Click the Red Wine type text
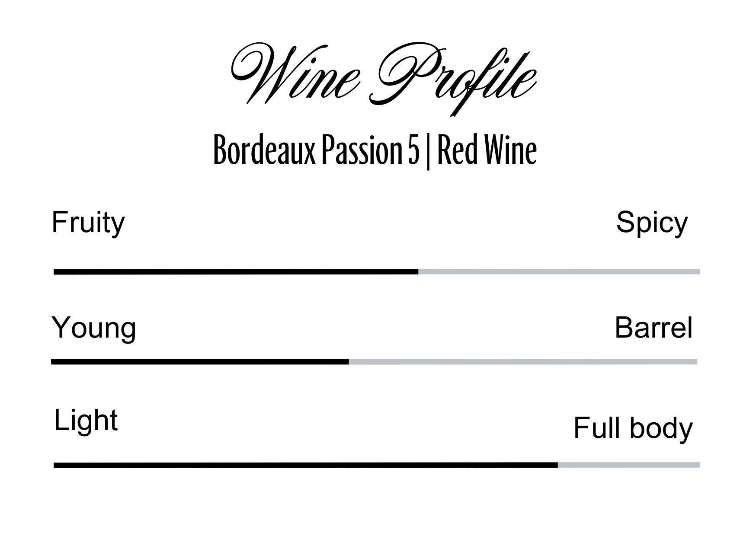756x536 pixels. 487,150
